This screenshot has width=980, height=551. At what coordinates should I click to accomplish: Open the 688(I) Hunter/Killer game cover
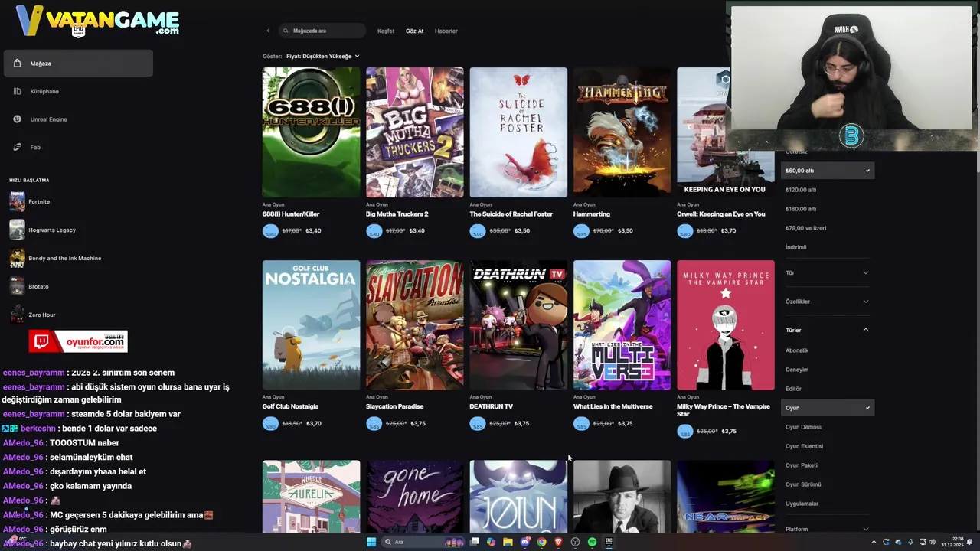pos(311,132)
